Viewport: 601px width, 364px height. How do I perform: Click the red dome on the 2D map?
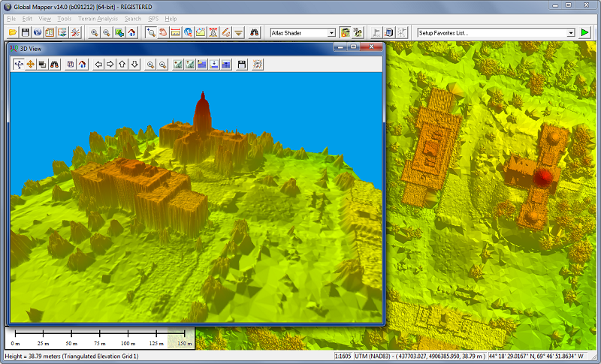click(542, 178)
